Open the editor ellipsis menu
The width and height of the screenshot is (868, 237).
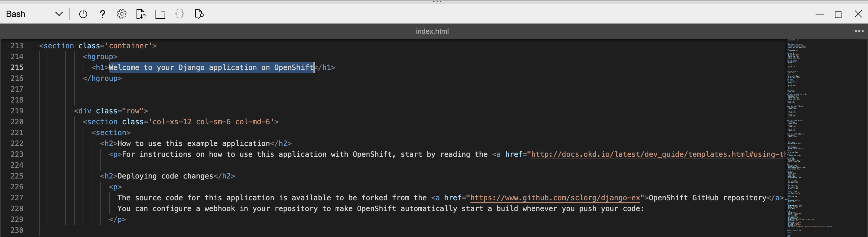[859, 31]
